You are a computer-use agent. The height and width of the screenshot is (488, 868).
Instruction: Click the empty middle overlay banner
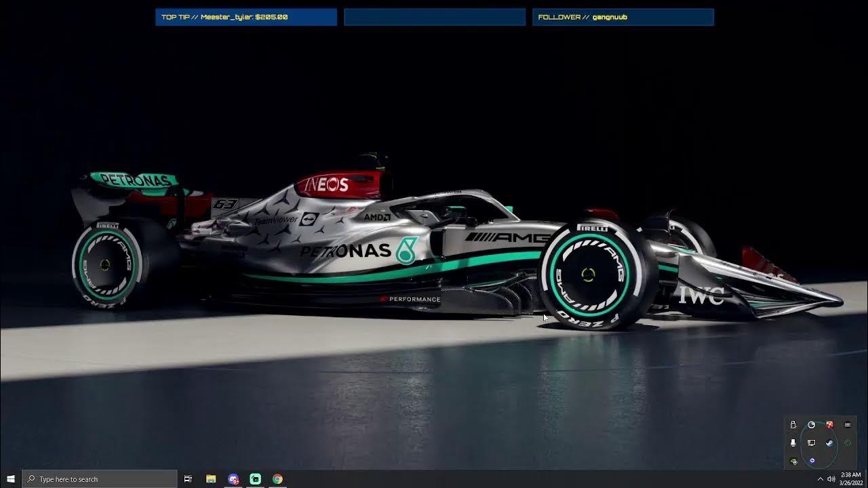pyautogui.click(x=435, y=17)
